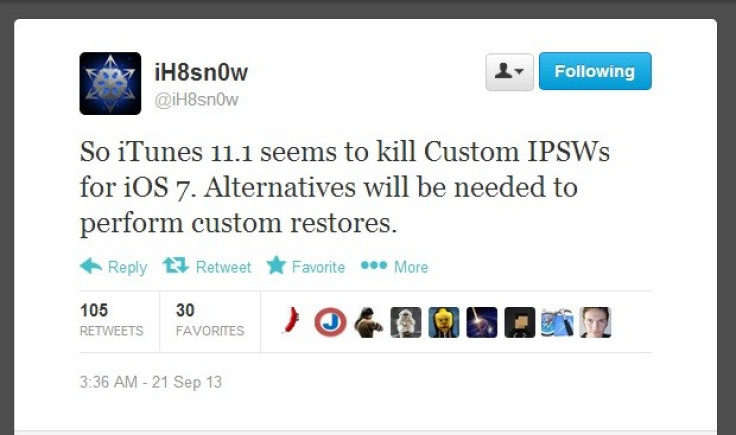Toggle the blue Following button
This screenshot has height=435, width=736.
click(595, 71)
